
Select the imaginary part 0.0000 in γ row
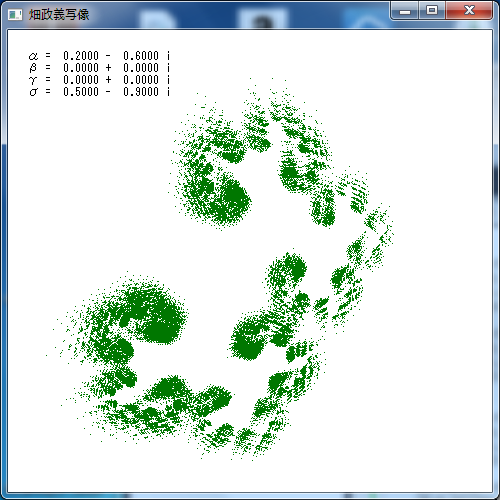tap(141, 80)
